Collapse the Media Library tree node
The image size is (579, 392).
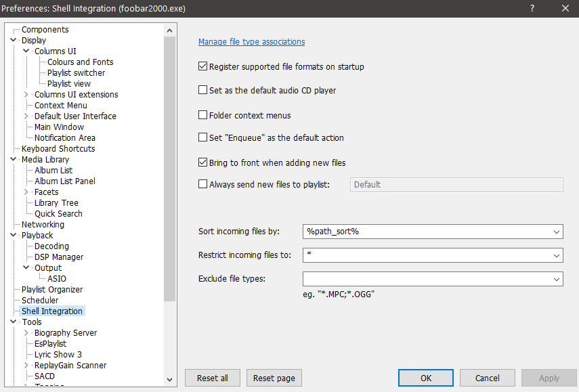coord(14,160)
